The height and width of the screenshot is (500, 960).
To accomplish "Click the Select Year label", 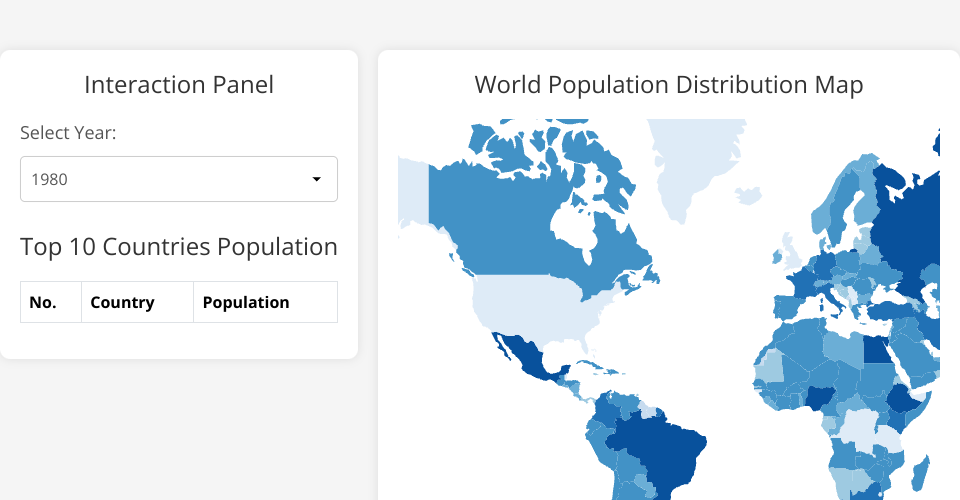I will [68, 133].
